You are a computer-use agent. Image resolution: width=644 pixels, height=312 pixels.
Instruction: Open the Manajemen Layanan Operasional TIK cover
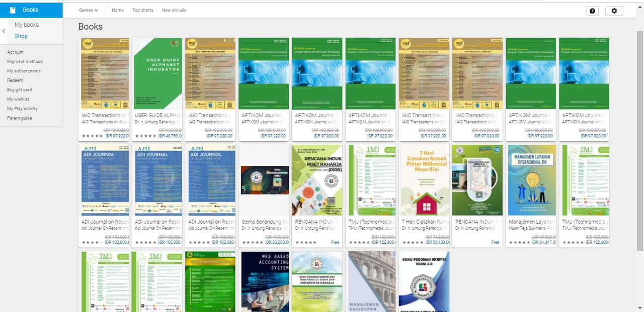click(x=531, y=180)
